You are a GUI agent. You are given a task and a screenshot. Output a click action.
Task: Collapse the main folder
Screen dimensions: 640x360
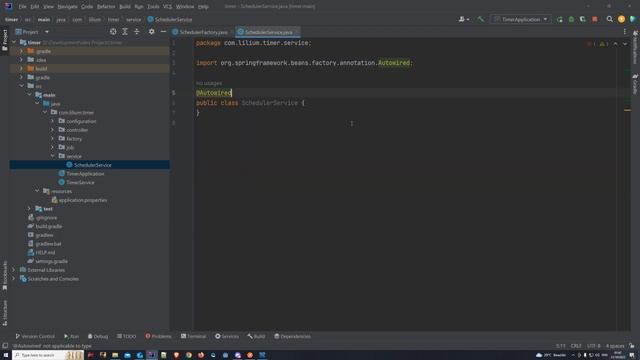29,95
